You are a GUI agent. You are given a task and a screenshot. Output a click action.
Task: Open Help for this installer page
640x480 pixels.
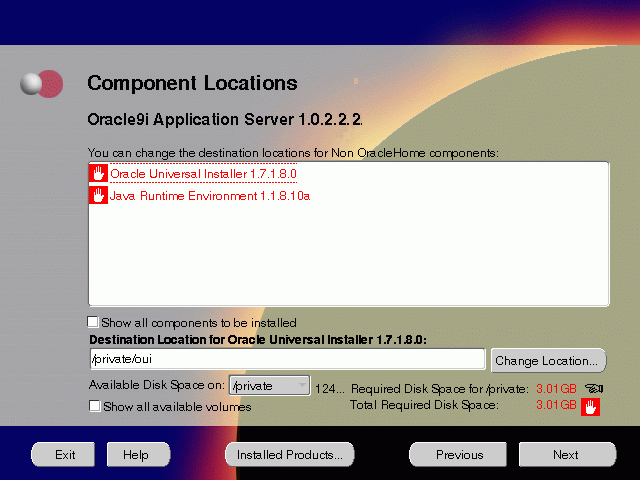click(138, 454)
